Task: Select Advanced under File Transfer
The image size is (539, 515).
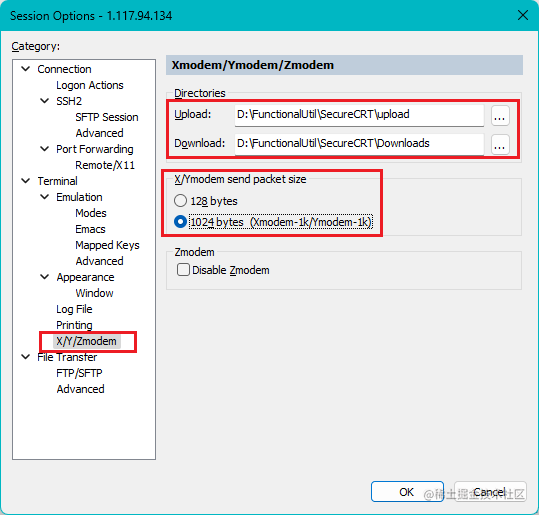Action: [80, 389]
